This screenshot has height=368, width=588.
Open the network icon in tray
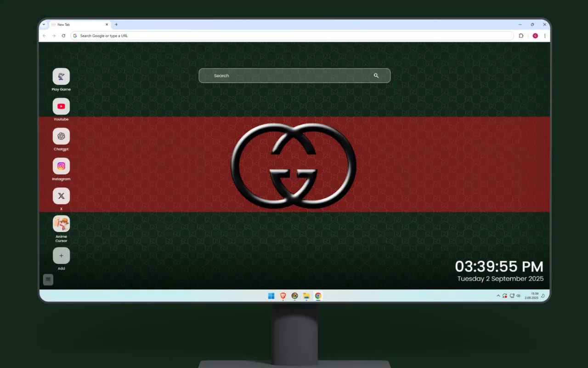511,296
